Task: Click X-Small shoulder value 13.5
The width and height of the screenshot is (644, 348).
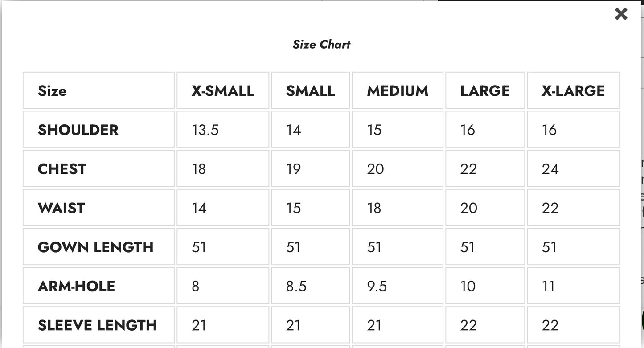Action: pos(205,130)
